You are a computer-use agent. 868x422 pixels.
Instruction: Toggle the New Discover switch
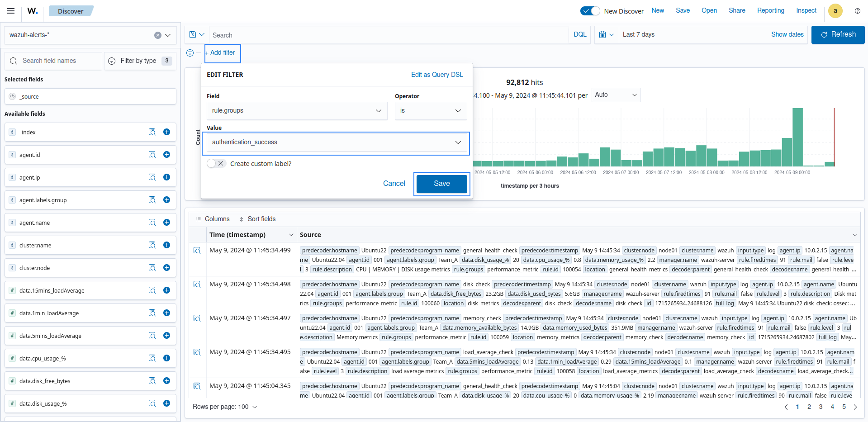pyautogui.click(x=590, y=11)
